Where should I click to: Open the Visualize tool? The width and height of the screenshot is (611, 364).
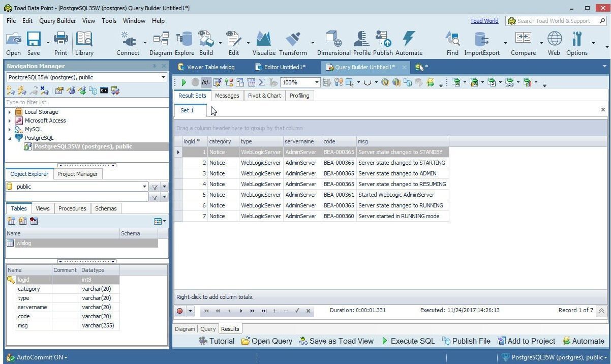click(x=264, y=43)
